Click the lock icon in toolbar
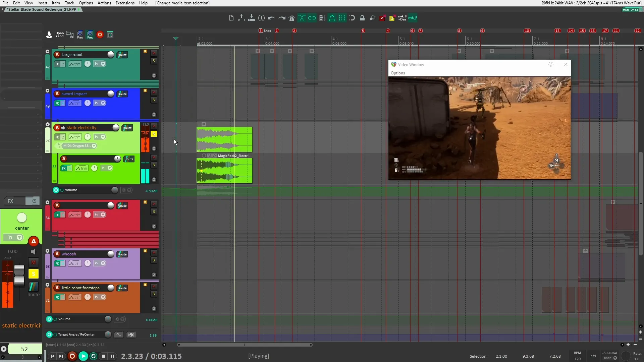Viewport: 644px width, 362px height. click(362, 18)
